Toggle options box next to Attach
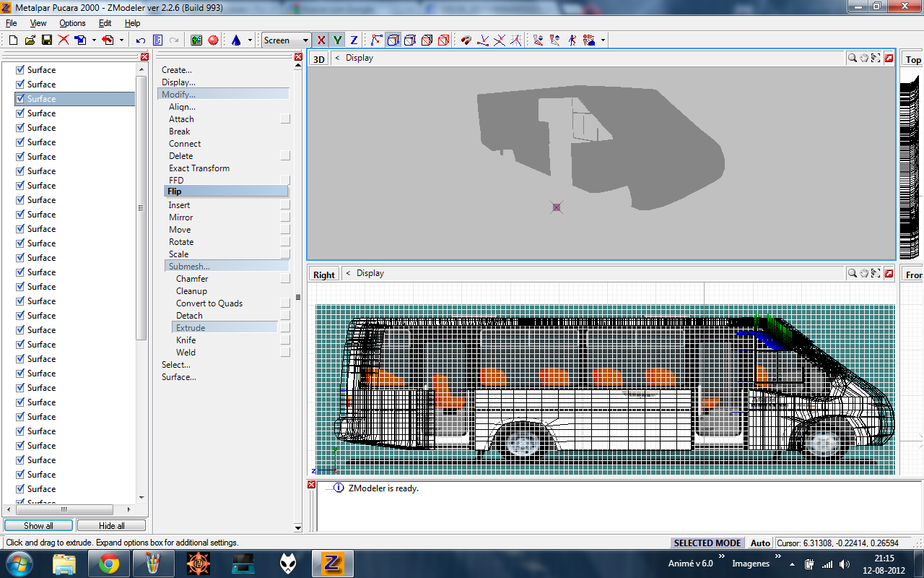The image size is (924, 578). [285, 118]
